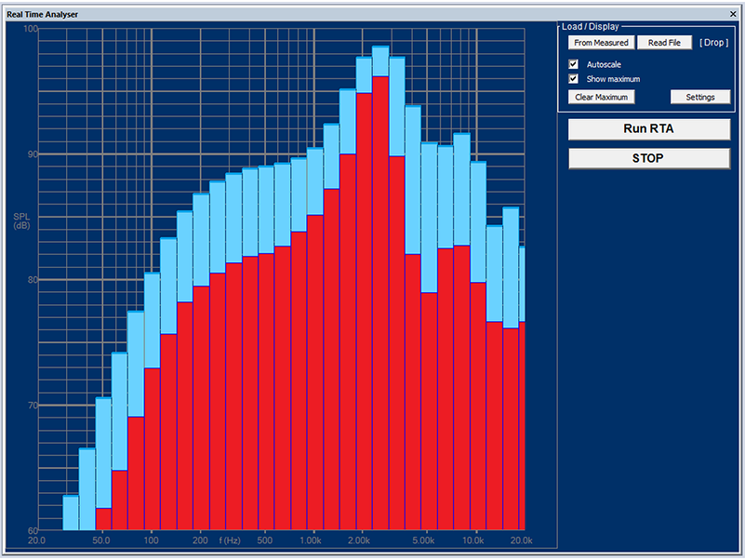Open a file with Read File
This screenshot has height=560, width=745.
click(x=664, y=43)
